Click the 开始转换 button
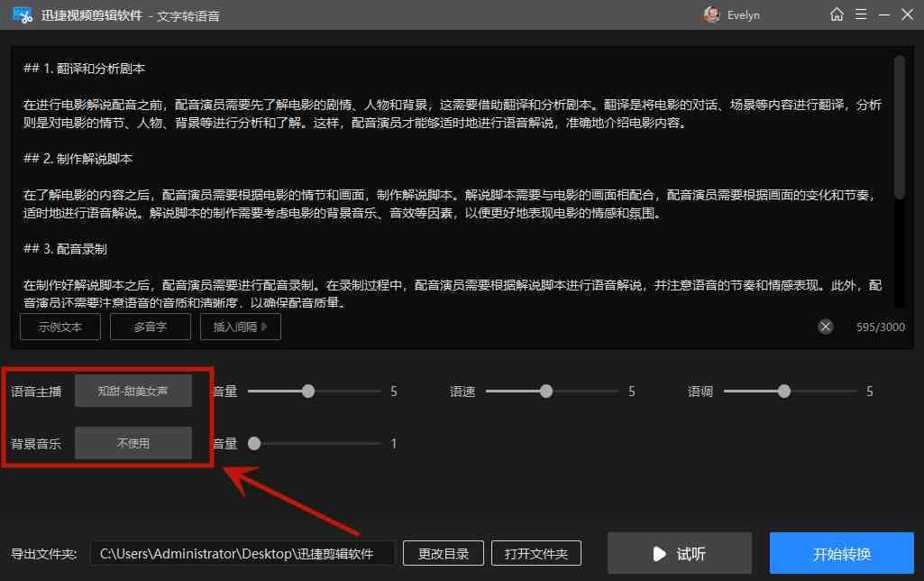Screen dimensions: 924x581 (841, 553)
